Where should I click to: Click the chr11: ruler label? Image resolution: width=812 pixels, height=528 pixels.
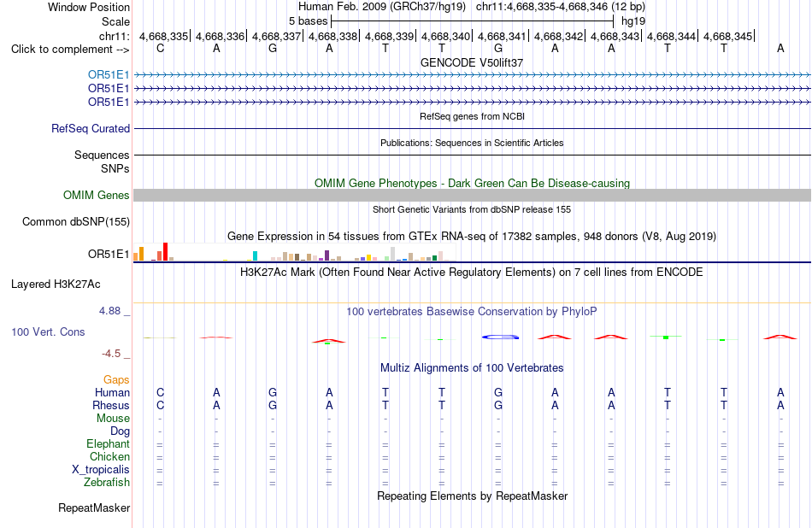[x=114, y=36]
